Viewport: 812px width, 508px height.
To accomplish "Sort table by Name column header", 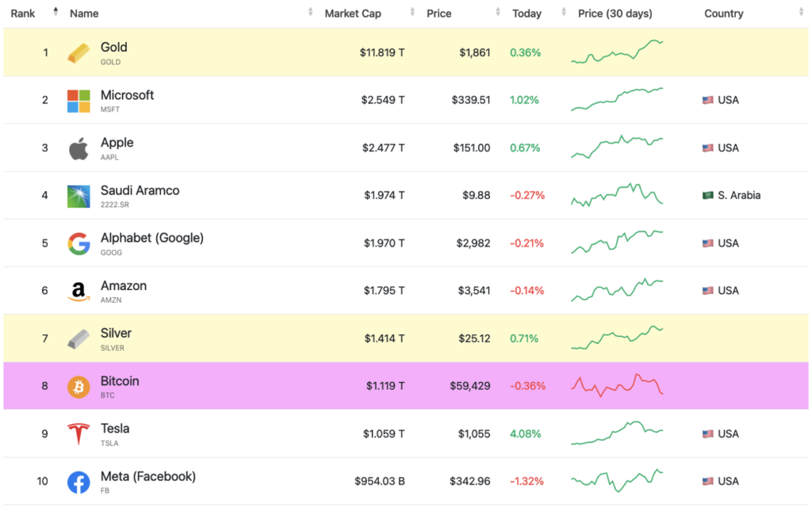I will tap(84, 13).
